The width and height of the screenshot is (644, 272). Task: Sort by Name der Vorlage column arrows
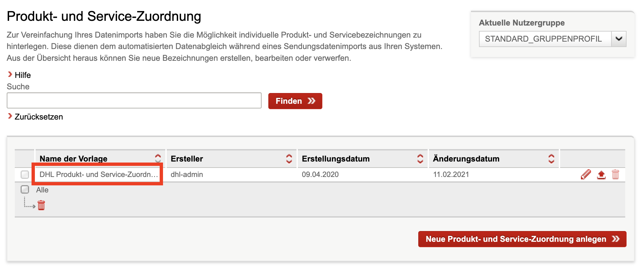point(158,158)
